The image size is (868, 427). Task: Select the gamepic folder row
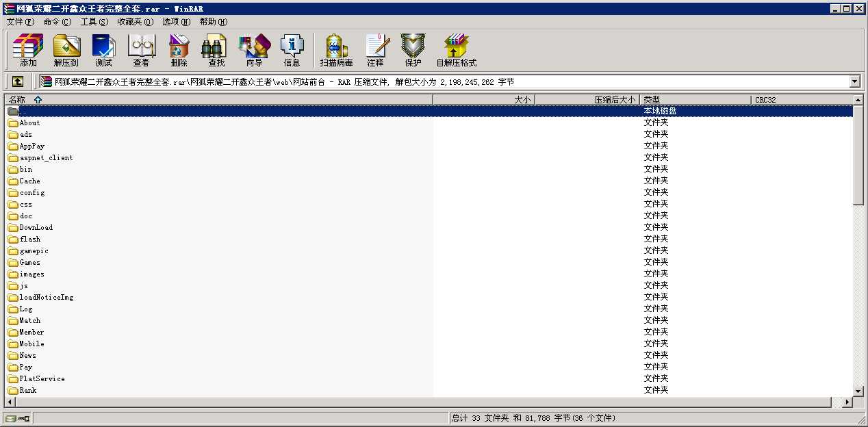pos(429,251)
